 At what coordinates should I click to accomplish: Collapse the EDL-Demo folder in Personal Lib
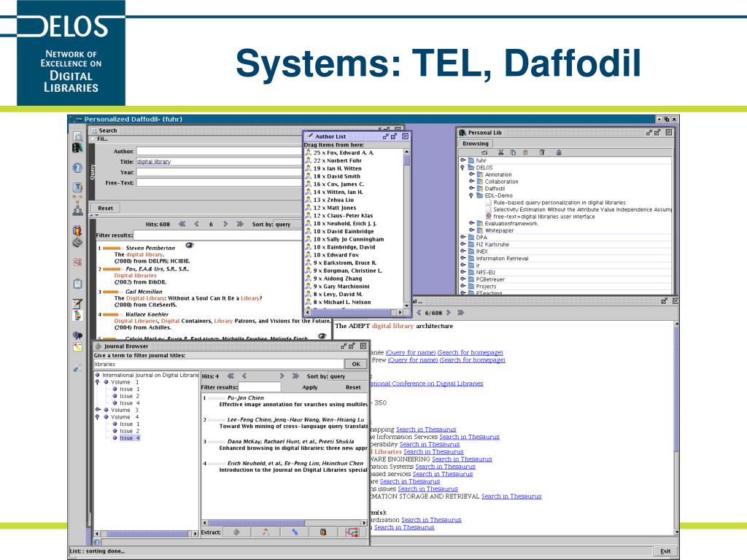pyautogui.click(x=472, y=195)
